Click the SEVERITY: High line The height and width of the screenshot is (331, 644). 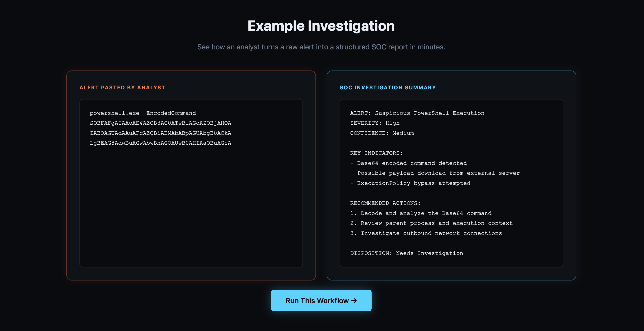coord(375,123)
